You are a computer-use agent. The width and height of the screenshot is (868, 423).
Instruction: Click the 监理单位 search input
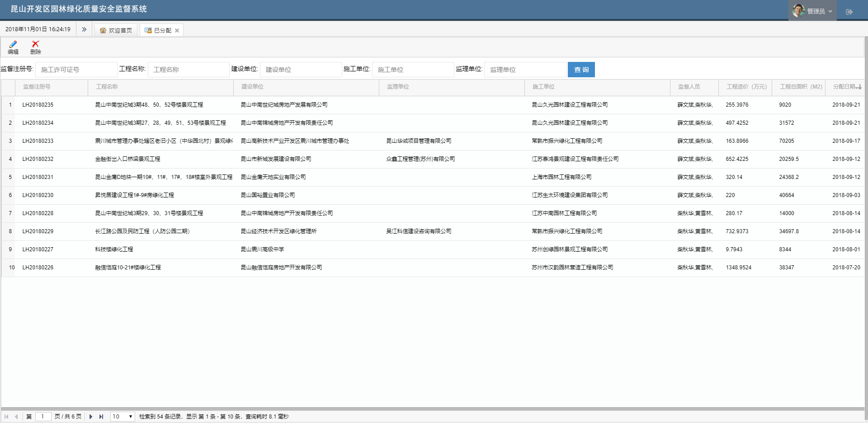[524, 70]
